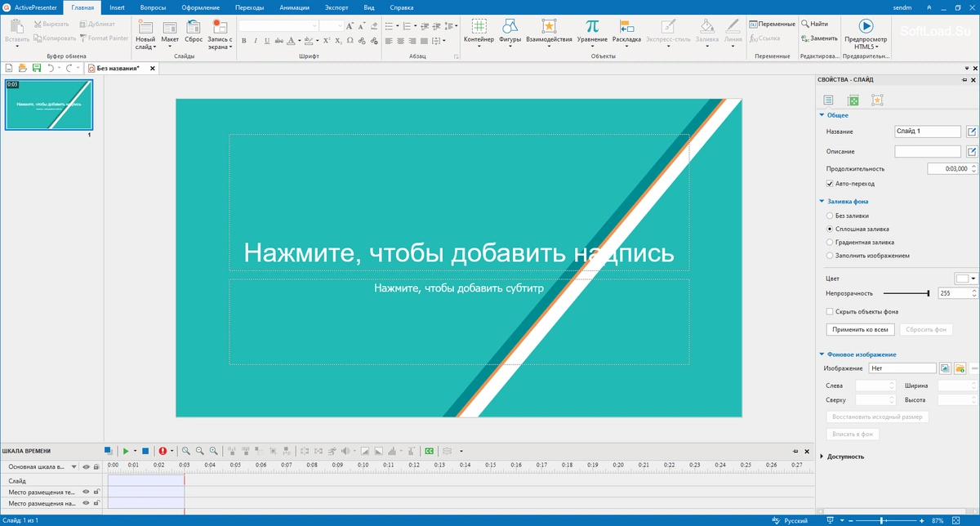This screenshot has width=980, height=526.
Task: Toggle eye for Место размещения те... row
Action: pyautogui.click(x=87, y=492)
